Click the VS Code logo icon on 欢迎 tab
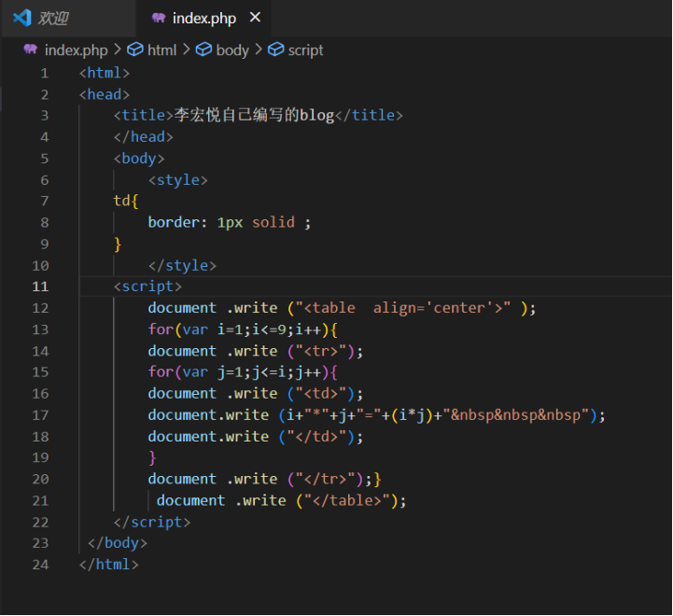This screenshot has height=616, width=673. pyautogui.click(x=22, y=18)
